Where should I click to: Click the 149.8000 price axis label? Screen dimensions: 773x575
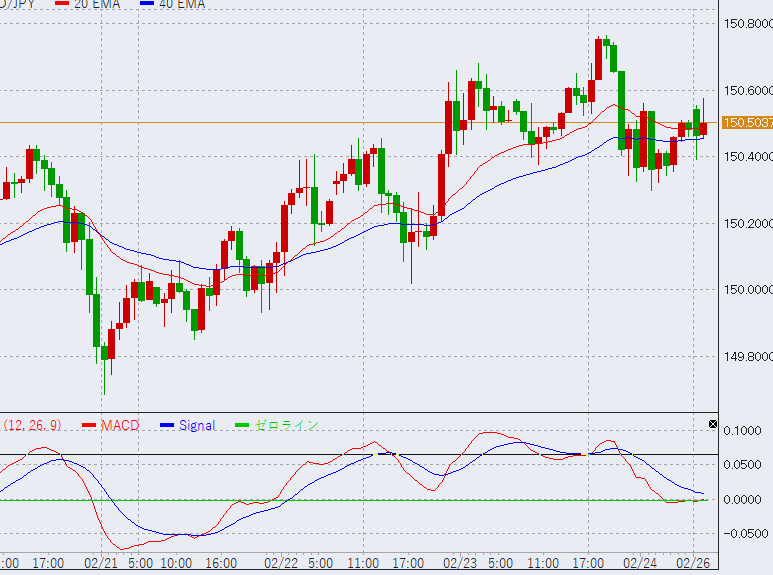[746, 357]
